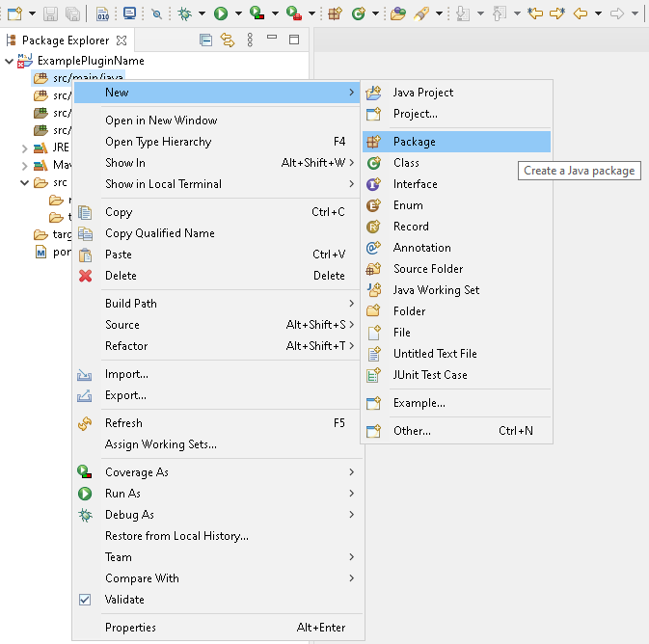
Task: Click Import... in the context menu
Action: 217,374
